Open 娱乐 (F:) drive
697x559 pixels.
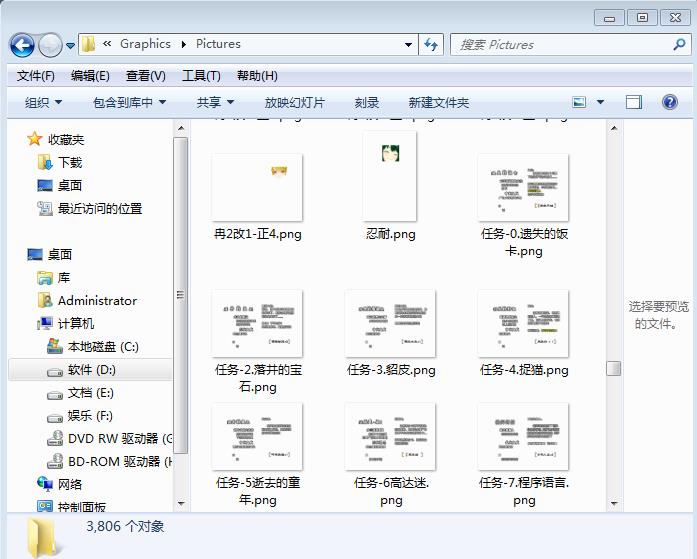(x=90, y=416)
